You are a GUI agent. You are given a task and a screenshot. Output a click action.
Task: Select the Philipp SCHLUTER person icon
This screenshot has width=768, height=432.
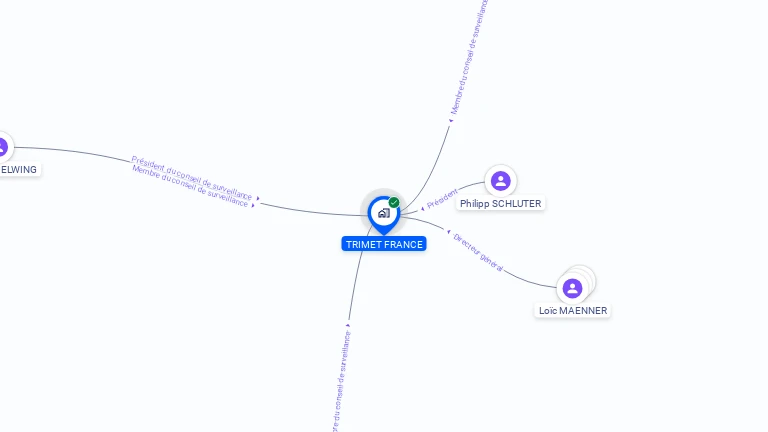[x=501, y=181]
